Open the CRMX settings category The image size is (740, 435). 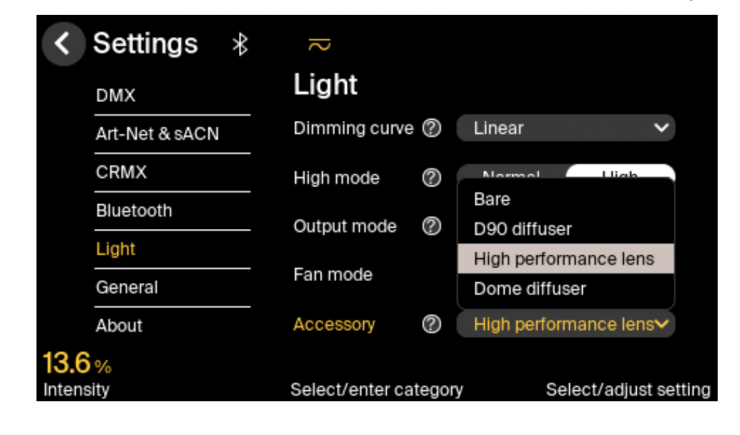pyautogui.click(x=122, y=172)
